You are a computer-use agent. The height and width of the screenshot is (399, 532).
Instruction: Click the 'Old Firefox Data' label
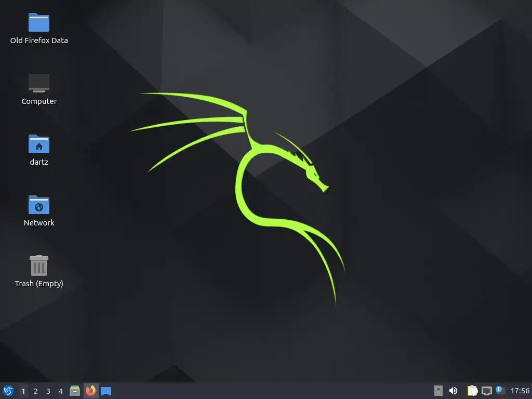(39, 41)
